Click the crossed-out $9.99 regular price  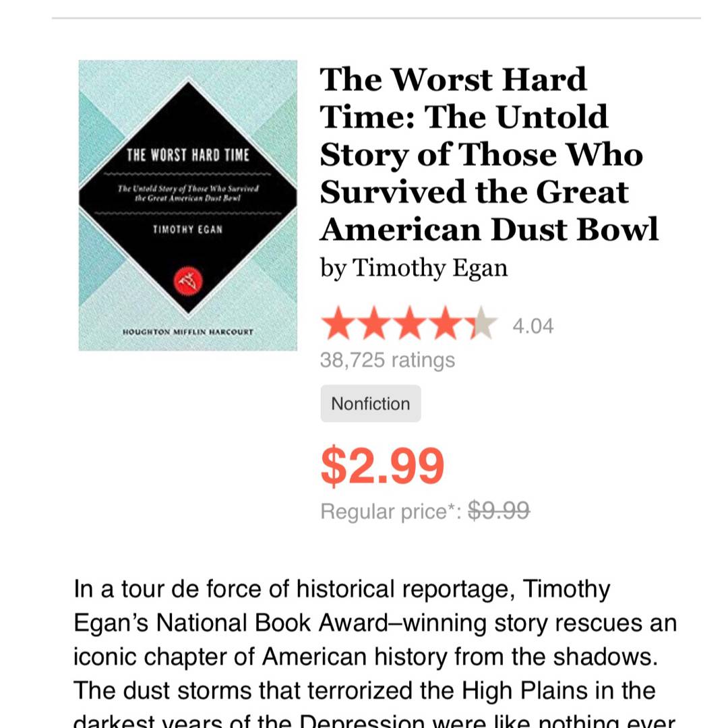[x=499, y=512]
